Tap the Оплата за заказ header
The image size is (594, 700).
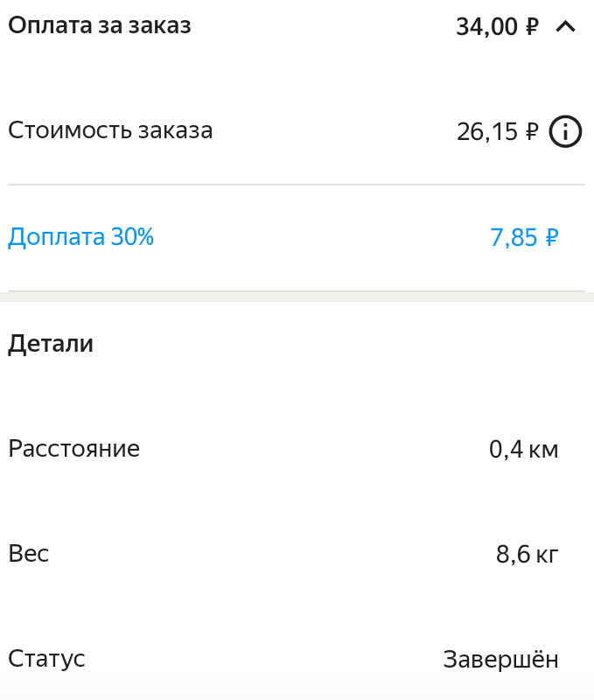click(x=100, y=25)
